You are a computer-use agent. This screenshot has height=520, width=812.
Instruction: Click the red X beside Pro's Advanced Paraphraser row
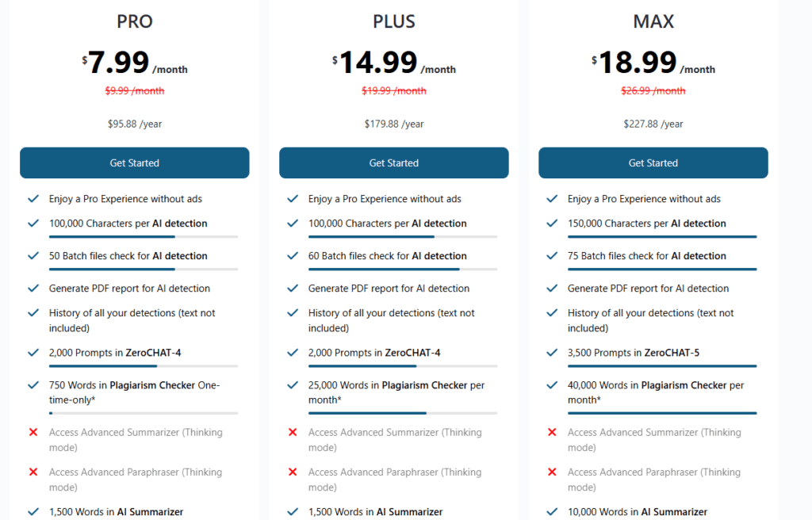click(x=33, y=472)
